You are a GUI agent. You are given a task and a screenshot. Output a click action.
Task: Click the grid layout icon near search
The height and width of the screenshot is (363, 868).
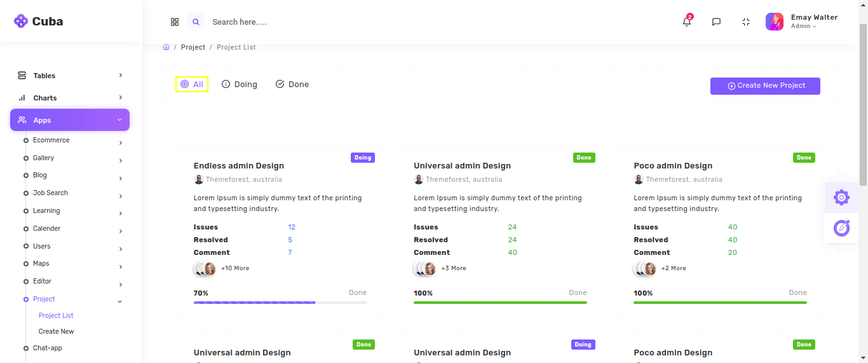(x=175, y=22)
